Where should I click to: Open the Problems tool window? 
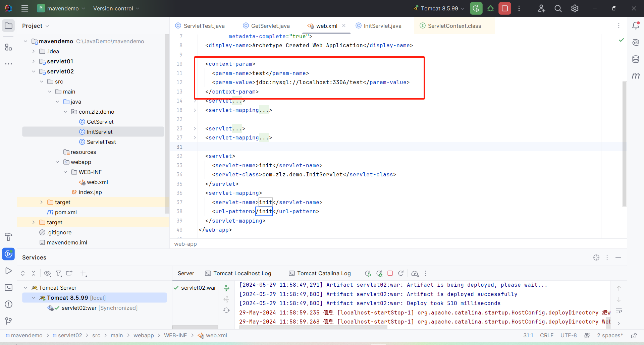pyautogui.click(x=8, y=304)
